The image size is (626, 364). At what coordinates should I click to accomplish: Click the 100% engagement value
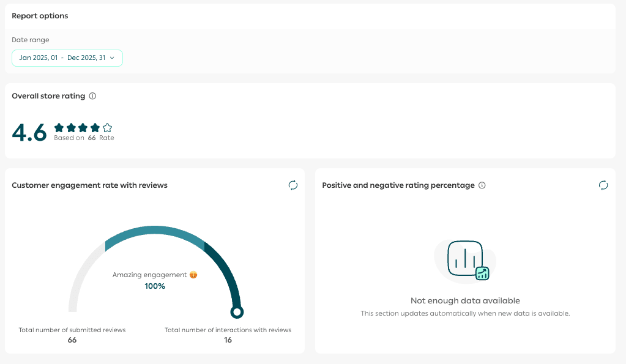click(155, 286)
